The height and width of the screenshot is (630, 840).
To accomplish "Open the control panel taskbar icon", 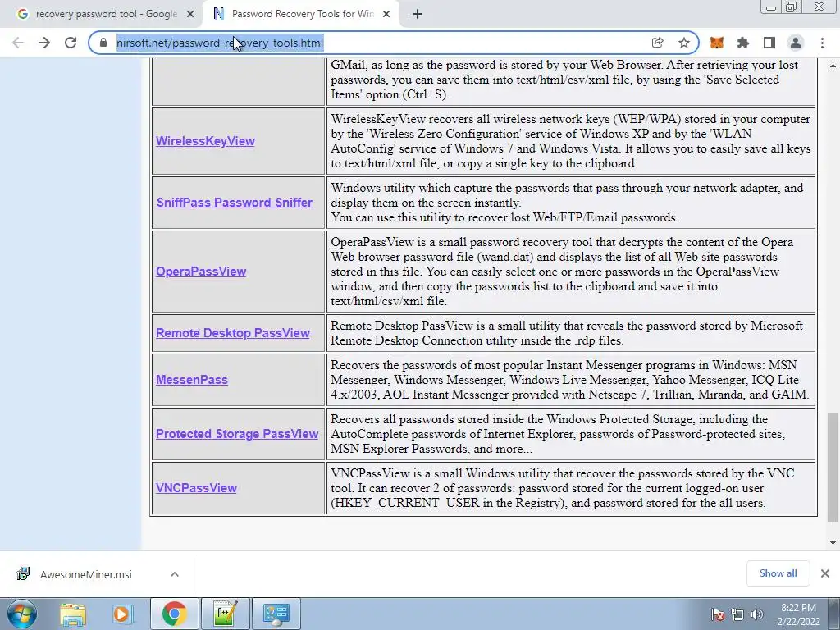I will point(276,614).
